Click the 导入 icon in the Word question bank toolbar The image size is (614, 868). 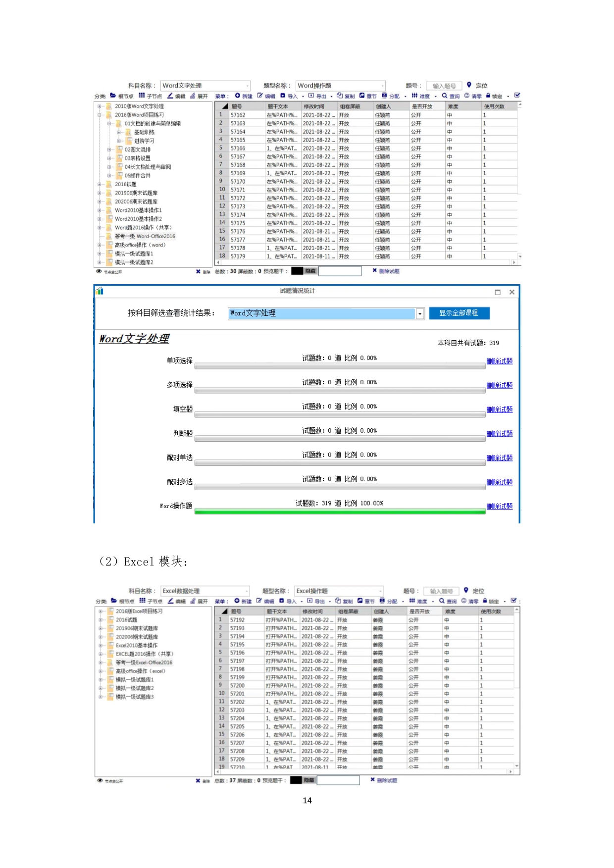coord(283,96)
